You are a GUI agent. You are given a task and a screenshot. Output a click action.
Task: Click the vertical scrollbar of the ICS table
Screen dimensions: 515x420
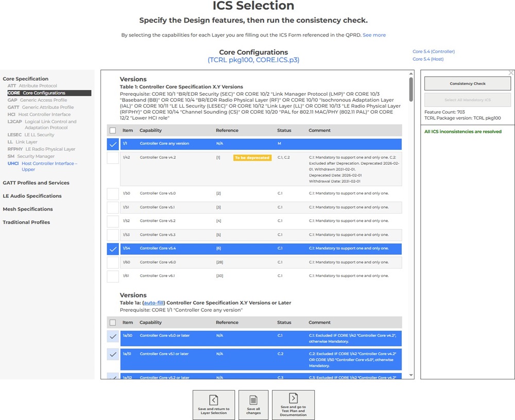click(410, 89)
